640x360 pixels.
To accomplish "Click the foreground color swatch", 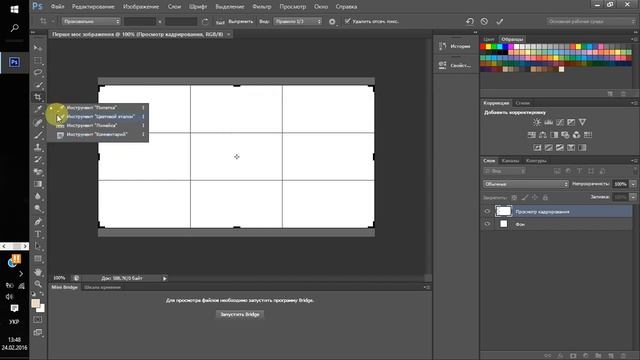I will click(36, 303).
